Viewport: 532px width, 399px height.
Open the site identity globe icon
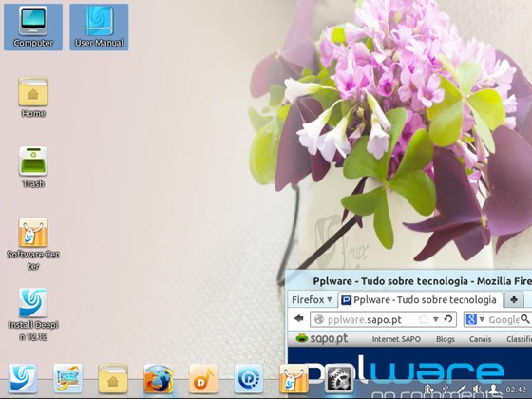pyautogui.click(x=319, y=319)
